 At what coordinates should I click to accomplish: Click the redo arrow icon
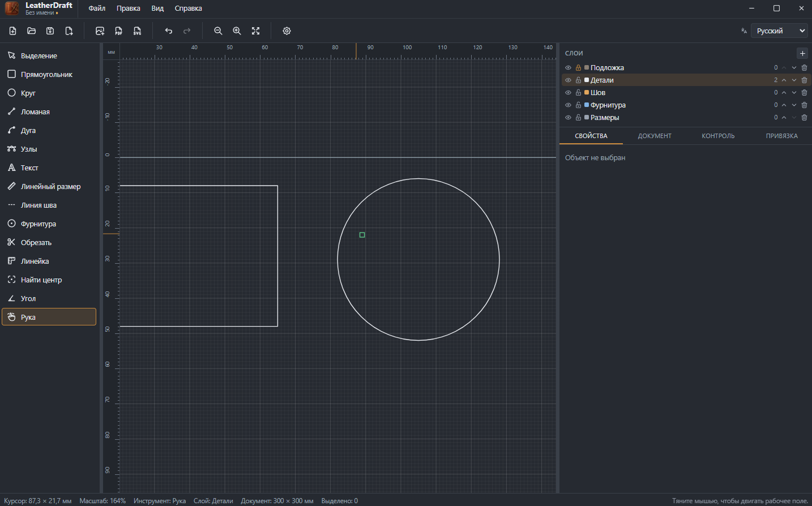click(187, 31)
